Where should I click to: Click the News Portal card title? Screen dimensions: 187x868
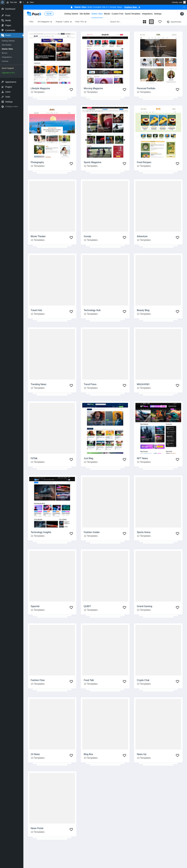(x=37, y=828)
